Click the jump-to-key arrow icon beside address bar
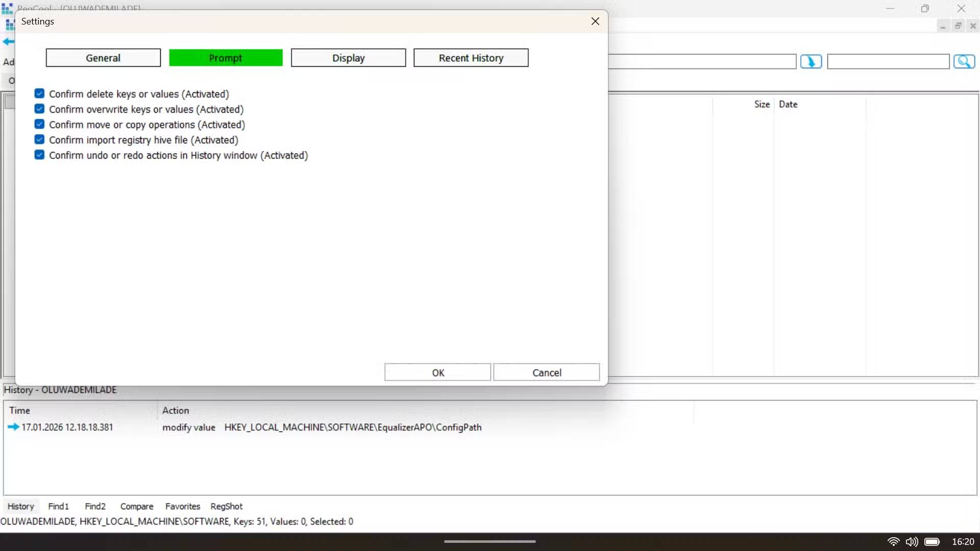 (x=811, y=61)
